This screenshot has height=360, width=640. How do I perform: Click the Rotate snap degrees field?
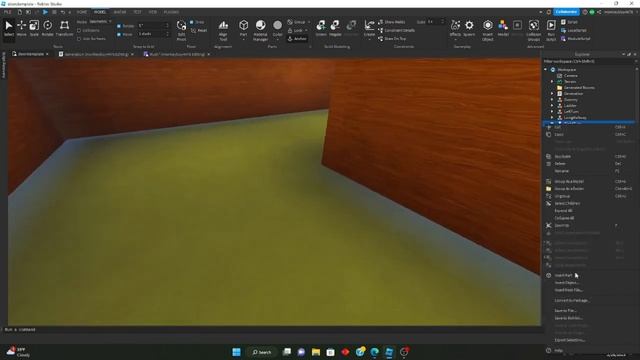[153, 26]
